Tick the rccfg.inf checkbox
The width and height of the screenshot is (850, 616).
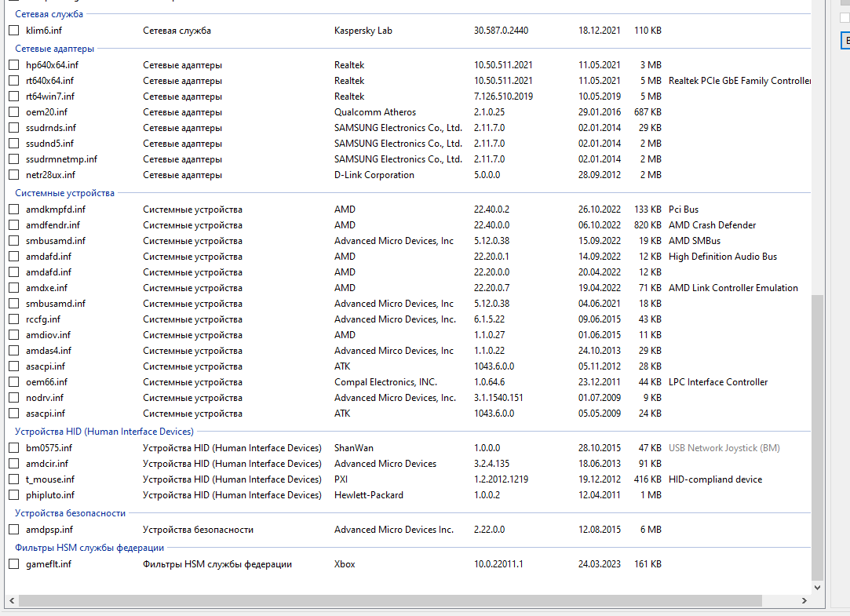tap(14, 319)
